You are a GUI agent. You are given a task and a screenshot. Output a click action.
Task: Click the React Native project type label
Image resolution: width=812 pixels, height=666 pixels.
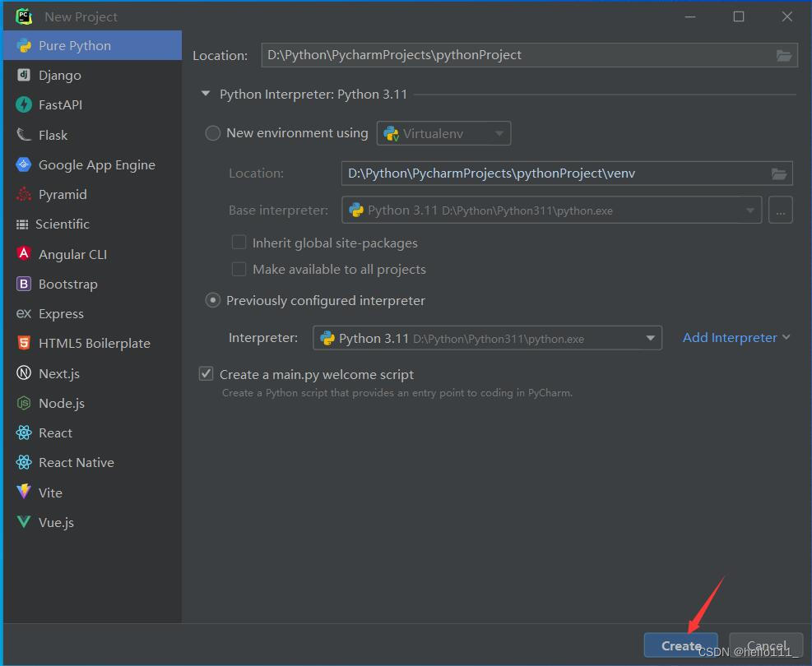(x=77, y=462)
